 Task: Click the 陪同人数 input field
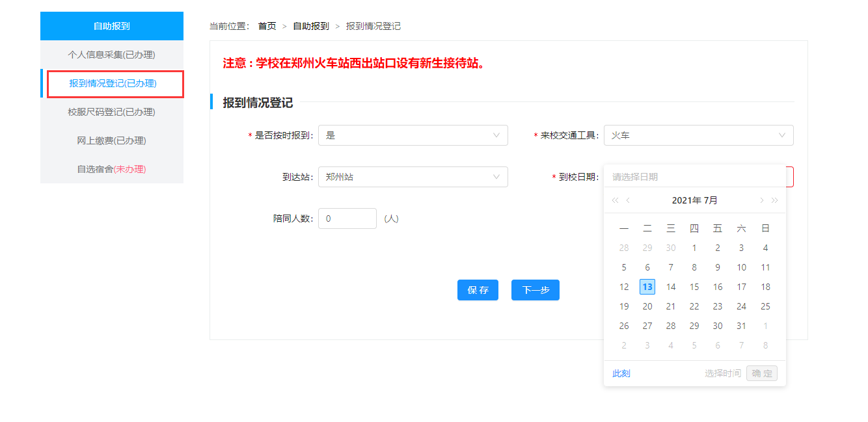(x=347, y=218)
